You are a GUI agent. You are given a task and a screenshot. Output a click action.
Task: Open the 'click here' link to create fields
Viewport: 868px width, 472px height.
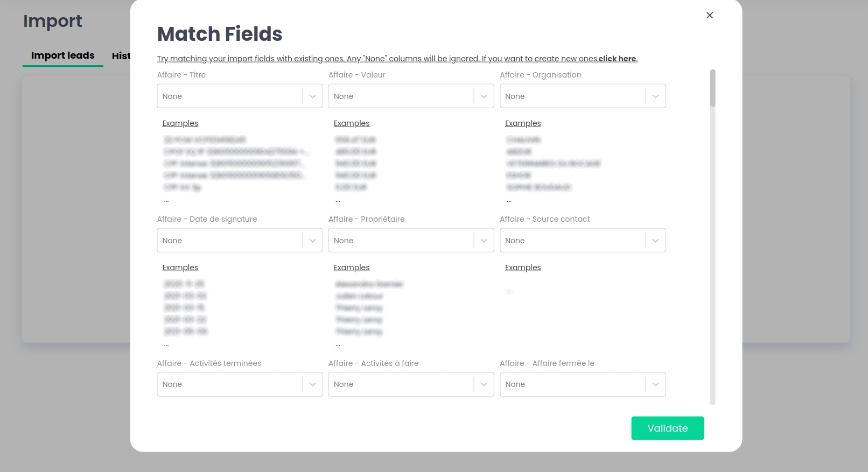coord(618,59)
